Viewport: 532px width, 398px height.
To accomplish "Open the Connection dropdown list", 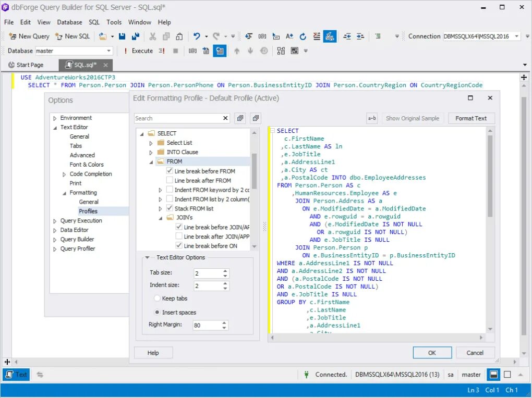I will 516,36.
